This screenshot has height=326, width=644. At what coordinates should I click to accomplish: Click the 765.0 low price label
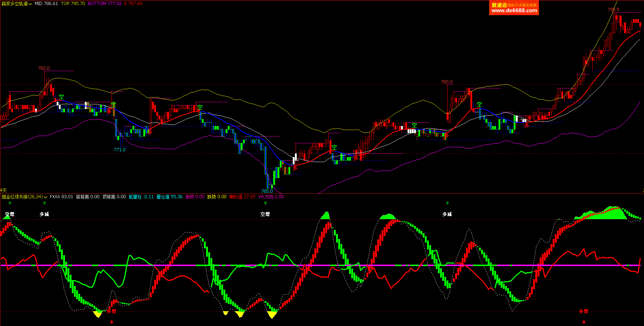(x=267, y=191)
